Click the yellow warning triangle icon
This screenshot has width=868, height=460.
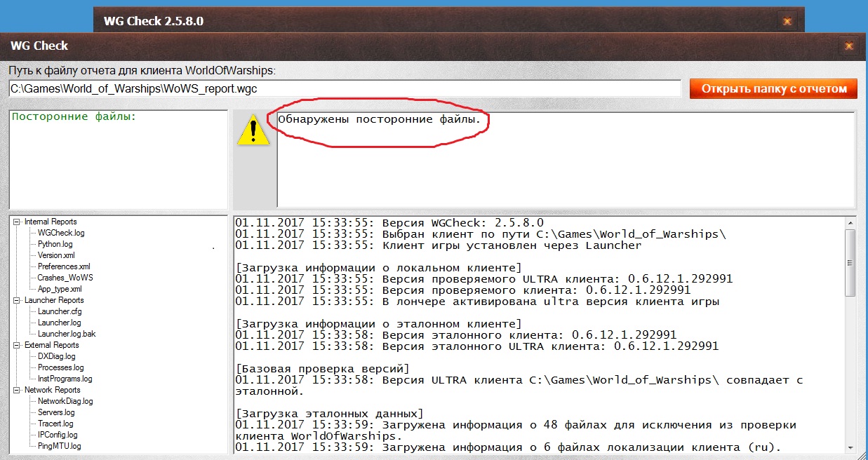click(x=253, y=131)
